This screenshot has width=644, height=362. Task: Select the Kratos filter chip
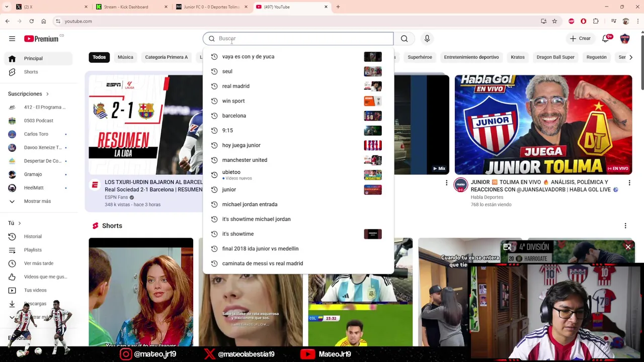tap(518, 57)
